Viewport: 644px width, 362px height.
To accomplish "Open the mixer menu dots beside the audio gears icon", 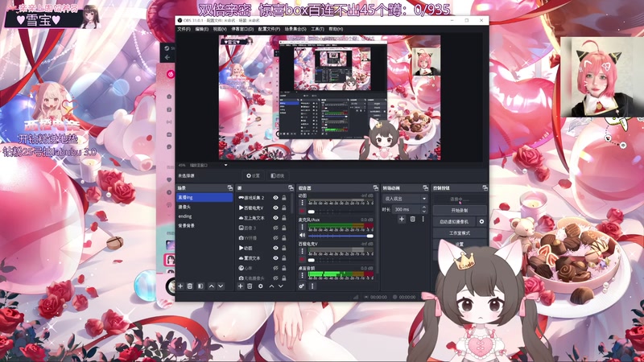I will (312, 286).
